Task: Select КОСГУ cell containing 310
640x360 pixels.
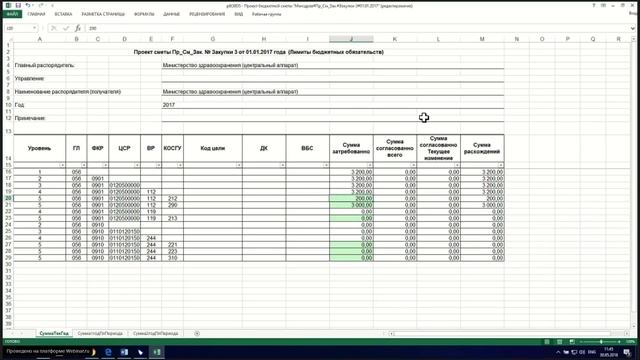Action: pyautogui.click(x=172, y=258)
